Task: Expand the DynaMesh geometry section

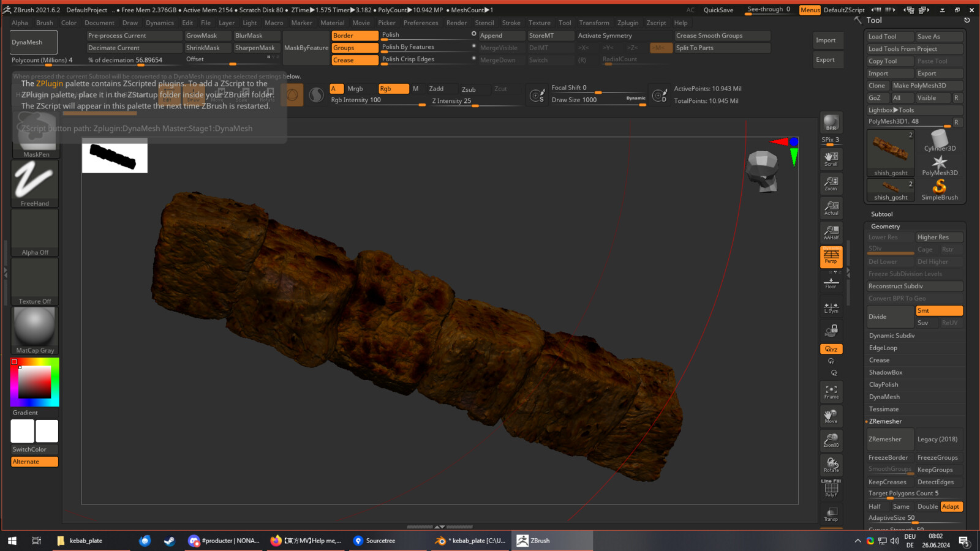Action: click(x=884, y=397)
